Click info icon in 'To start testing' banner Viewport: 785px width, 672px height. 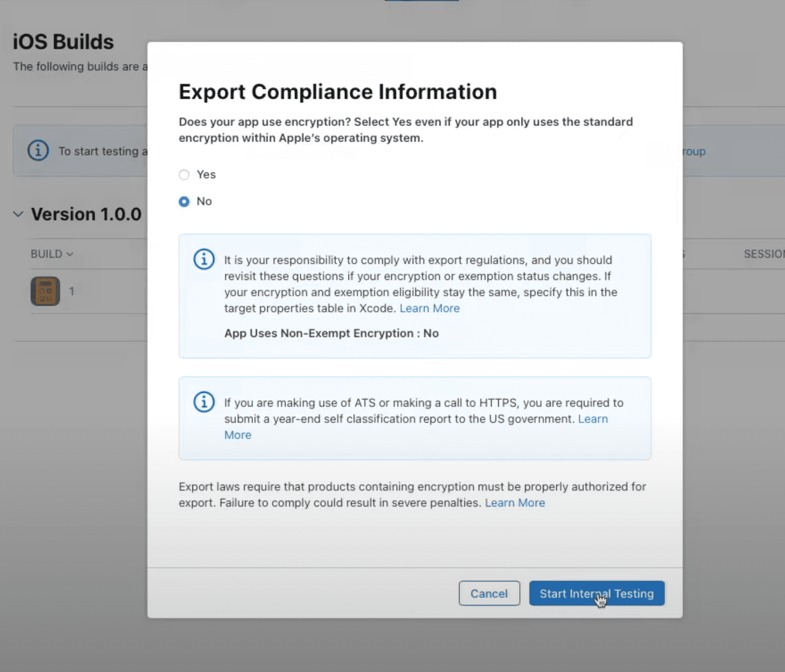point(38,150)
